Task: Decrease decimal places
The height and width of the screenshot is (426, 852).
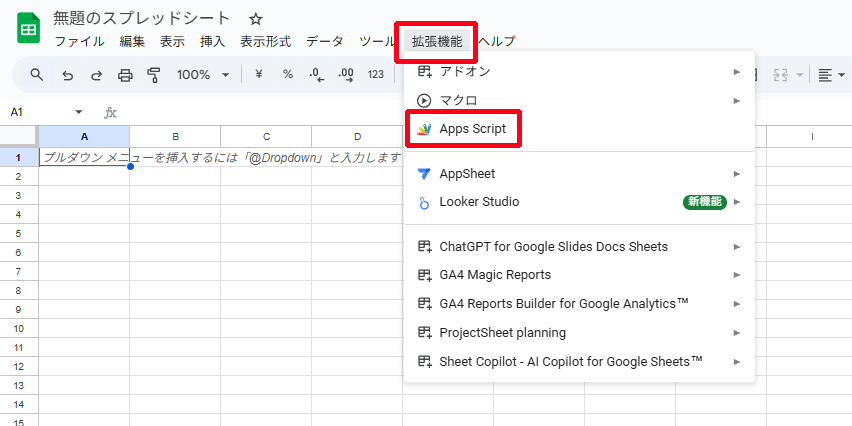Action: click(x=317, y=74)
